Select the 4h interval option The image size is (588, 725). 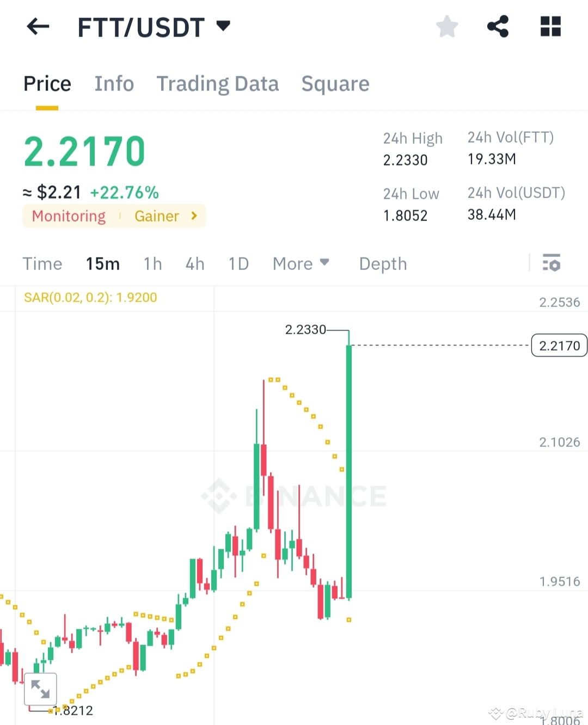coord(194,263)
